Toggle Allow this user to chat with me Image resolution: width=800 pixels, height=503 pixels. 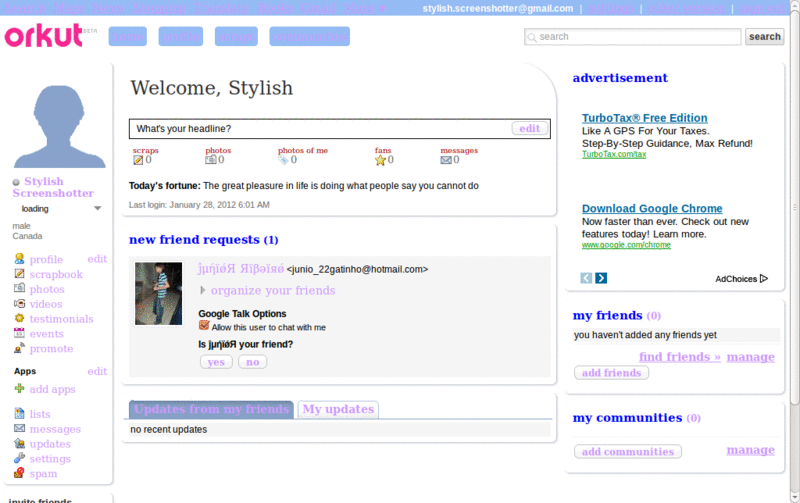[204, 325]
